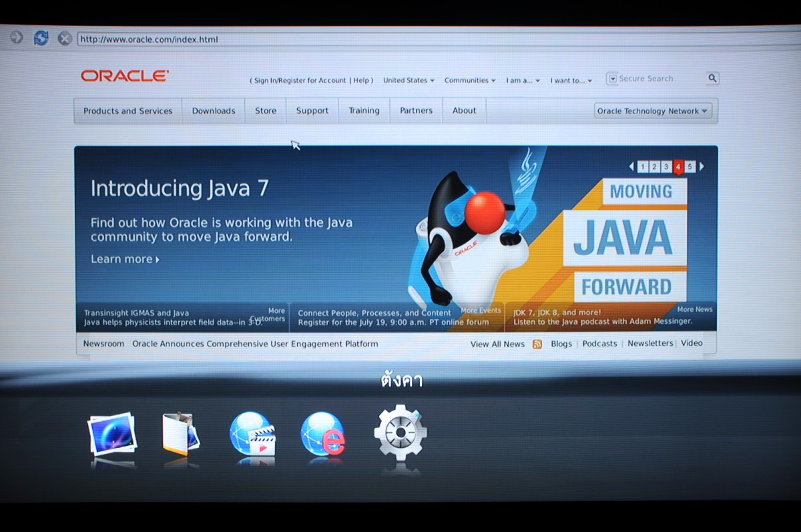
Task: Click the Learn more link
Action: (125, 259)
